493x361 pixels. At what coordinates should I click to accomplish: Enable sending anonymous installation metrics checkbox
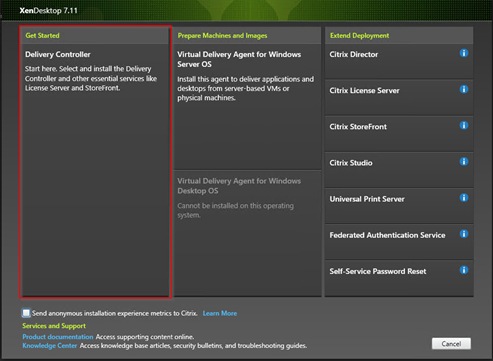coord(26,313)
